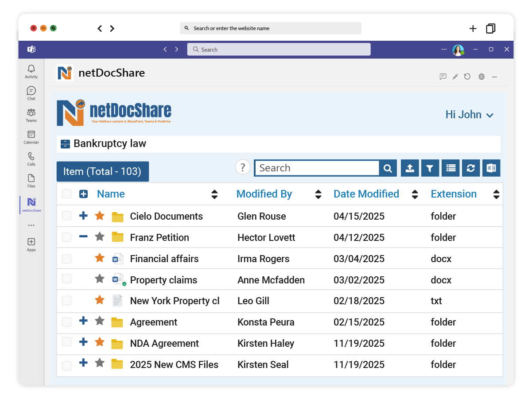Open Calls in the Teams sidebar

pos(31,159)
